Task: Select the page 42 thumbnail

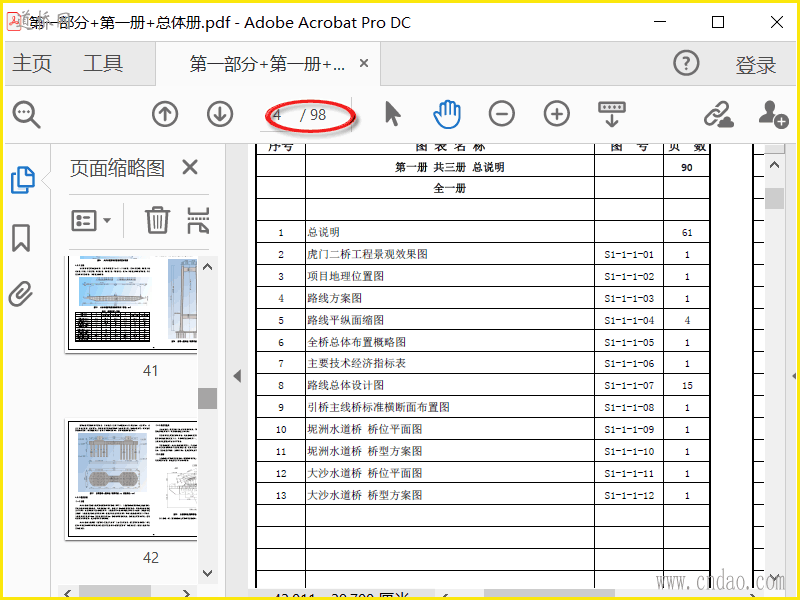Action: pyautogui.click(x=132, y=480)
